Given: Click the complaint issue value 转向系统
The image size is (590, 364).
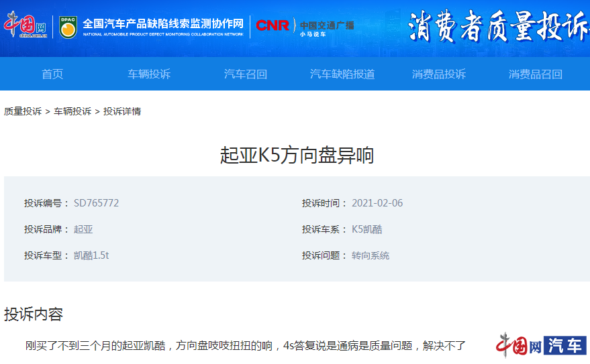Looking at the screenshot, I should pos(371,255).
